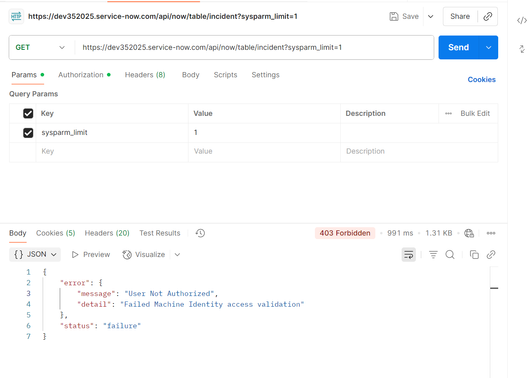This screenshot has height=378, width=532.
Task: Select the response Body tab
Action: (x=18, y=233)
